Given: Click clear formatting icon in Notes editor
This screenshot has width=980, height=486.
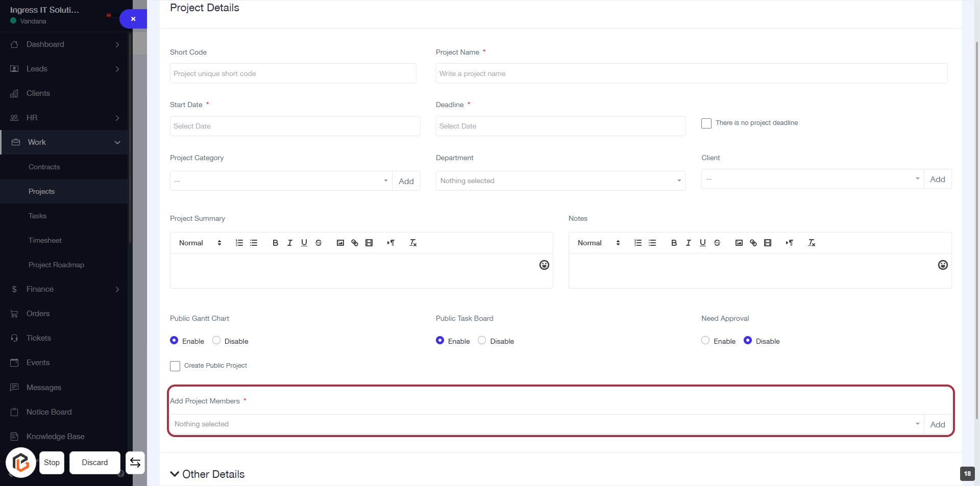Looking at the screenshot, I should pos(812,243).
